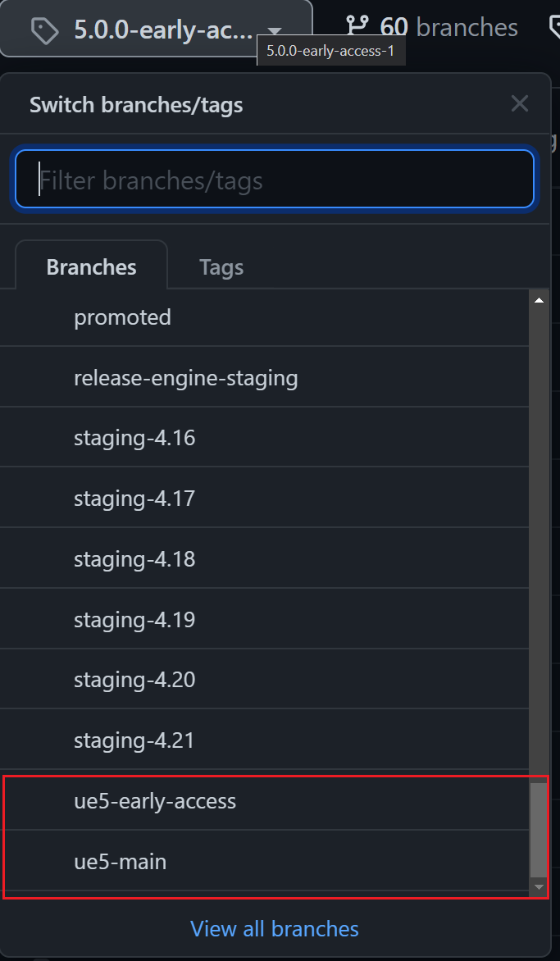Viewport: 560px width, 961px height.
Task: Pick the staging-4.21 branch
Action: point(134,740)
